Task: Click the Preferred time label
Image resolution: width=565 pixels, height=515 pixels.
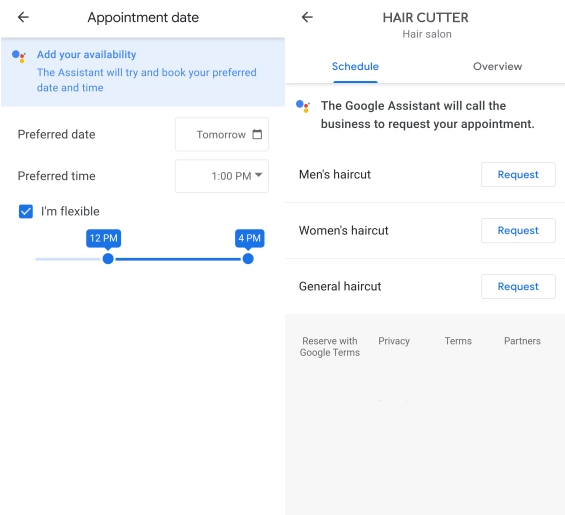Action: coord(57,176)
